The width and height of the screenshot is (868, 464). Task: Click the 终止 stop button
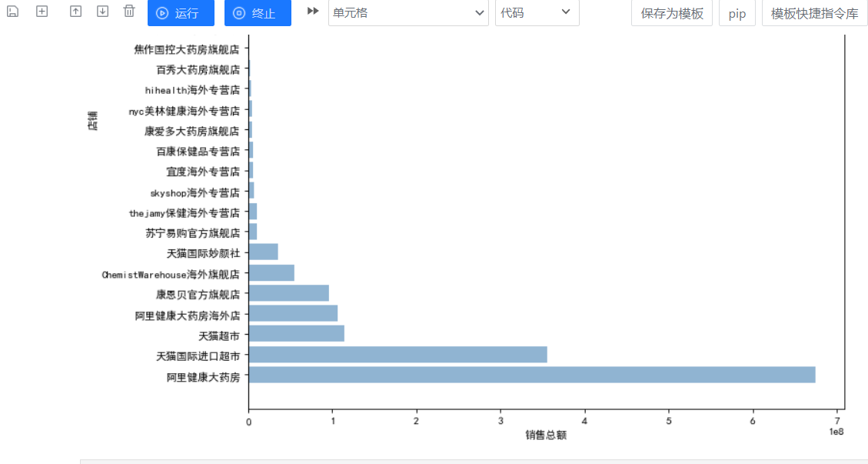pos(258,13)
